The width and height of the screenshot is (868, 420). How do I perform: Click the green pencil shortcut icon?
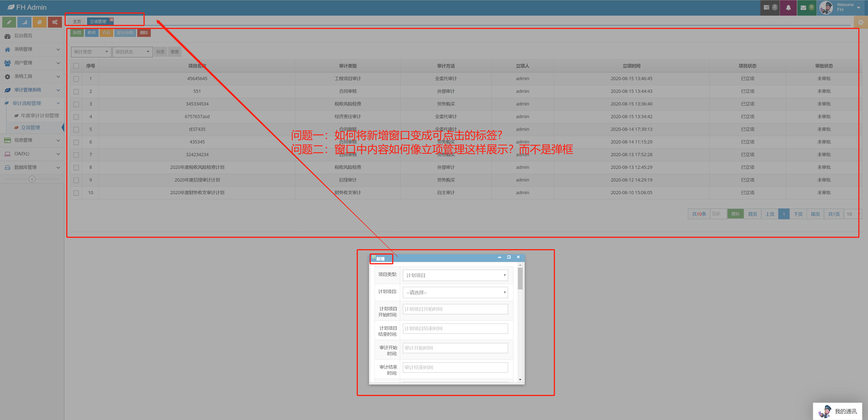coord(9,22)
